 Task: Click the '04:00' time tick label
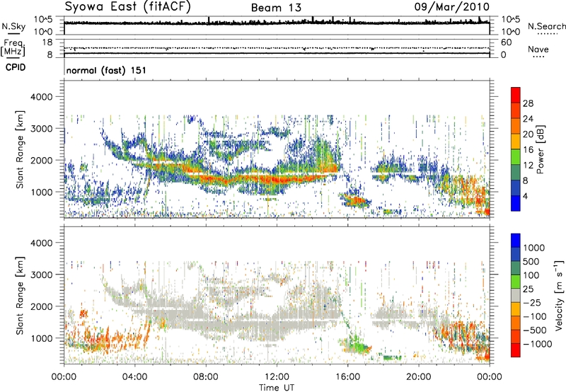[134, 377]
